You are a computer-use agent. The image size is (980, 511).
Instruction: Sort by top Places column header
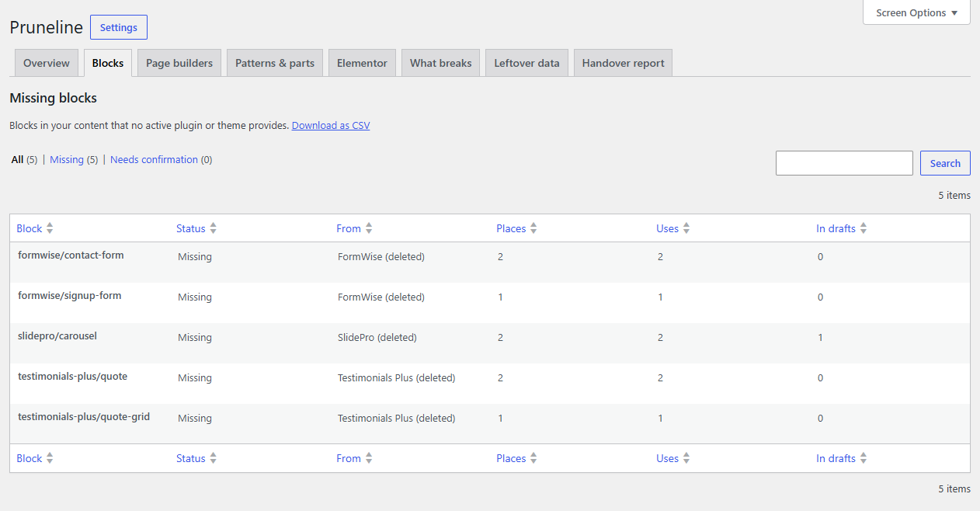(x=511, y=228)
